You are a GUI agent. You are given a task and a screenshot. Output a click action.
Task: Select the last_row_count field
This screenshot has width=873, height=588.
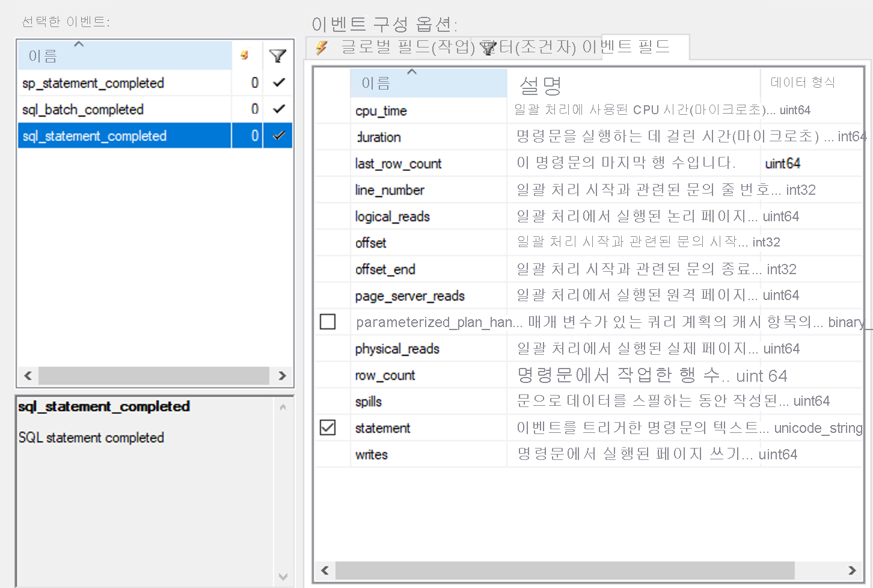coord(398,164)
